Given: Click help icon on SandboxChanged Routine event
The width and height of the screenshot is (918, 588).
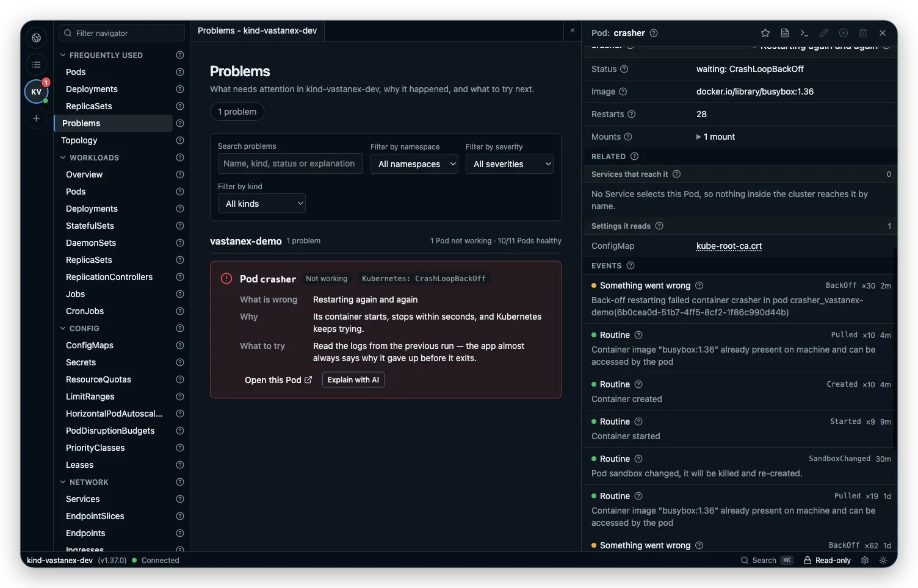Looking at the screenshot, I should click(638, 459).
